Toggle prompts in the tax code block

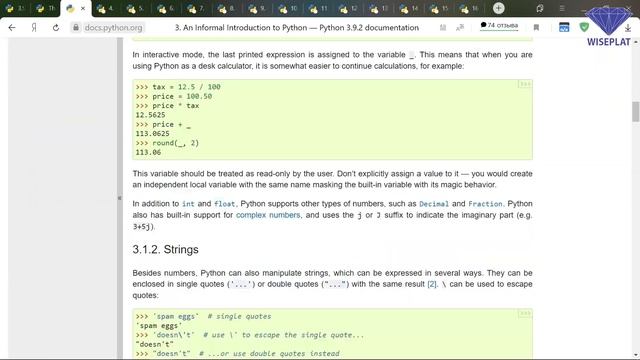(525, 84)
